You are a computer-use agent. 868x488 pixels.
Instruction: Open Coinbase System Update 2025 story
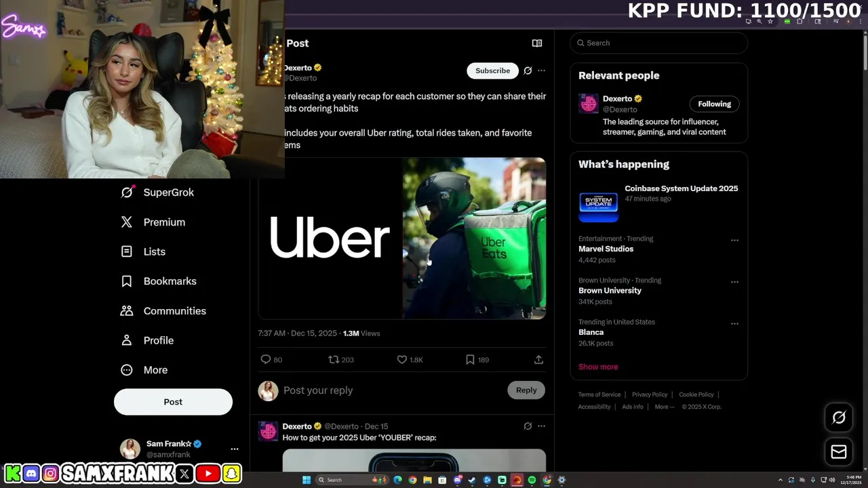[658, 204]
